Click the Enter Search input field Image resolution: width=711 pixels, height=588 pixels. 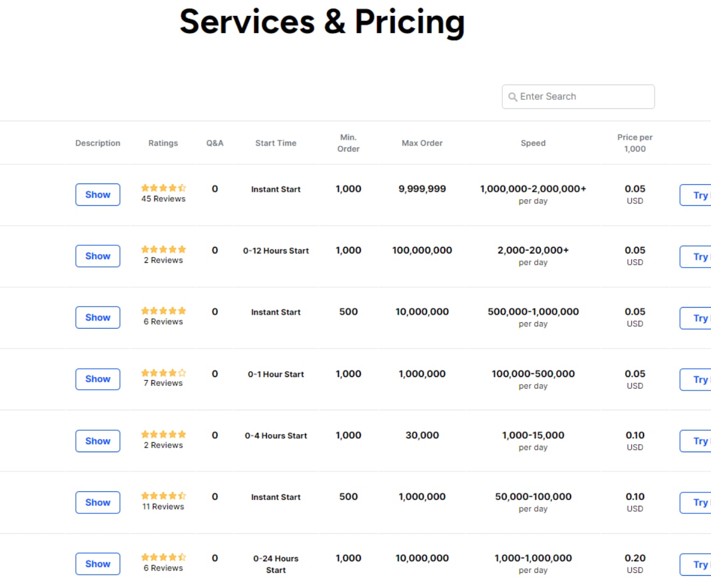click(x=578, y=97)
